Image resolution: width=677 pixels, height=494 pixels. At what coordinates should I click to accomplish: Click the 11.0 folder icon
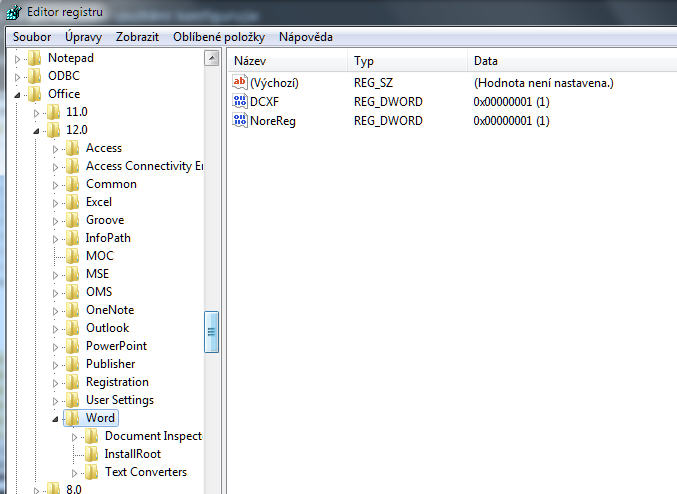54,112
